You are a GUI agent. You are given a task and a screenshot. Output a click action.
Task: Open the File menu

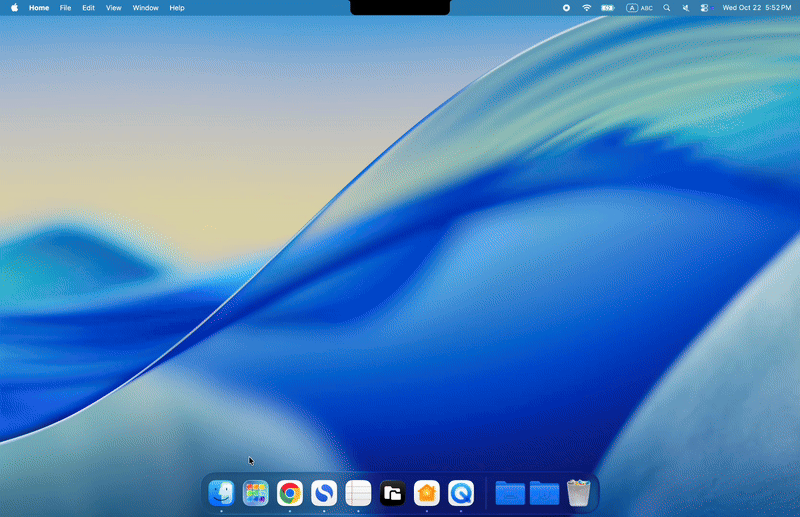pyautogui.click(x=65, y=8)
